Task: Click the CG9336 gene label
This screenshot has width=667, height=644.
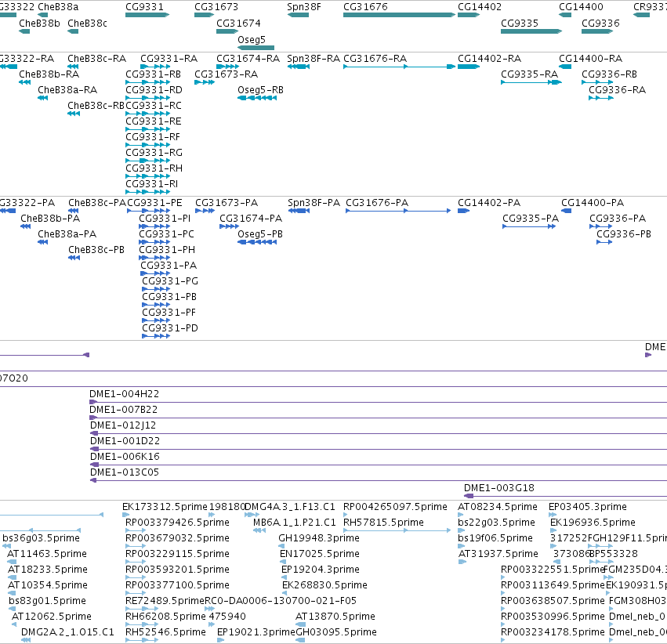Action: pyautogui.click(x=600, y=23)
